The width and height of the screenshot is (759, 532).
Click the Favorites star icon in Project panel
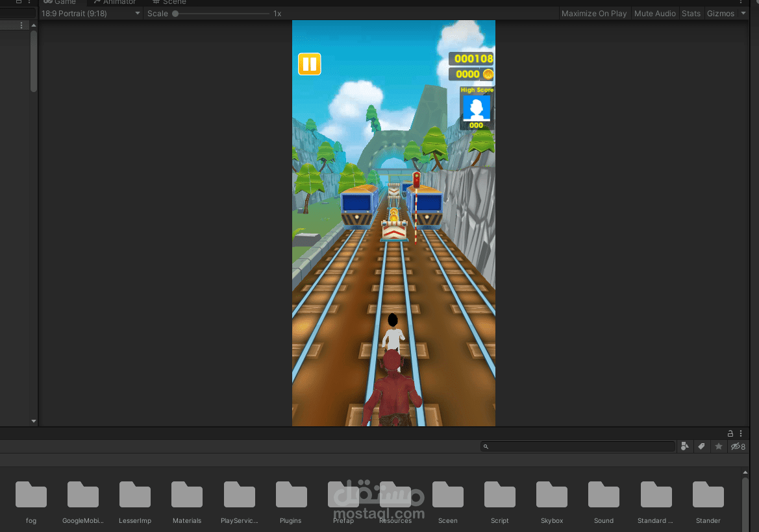tap(718, 446)
